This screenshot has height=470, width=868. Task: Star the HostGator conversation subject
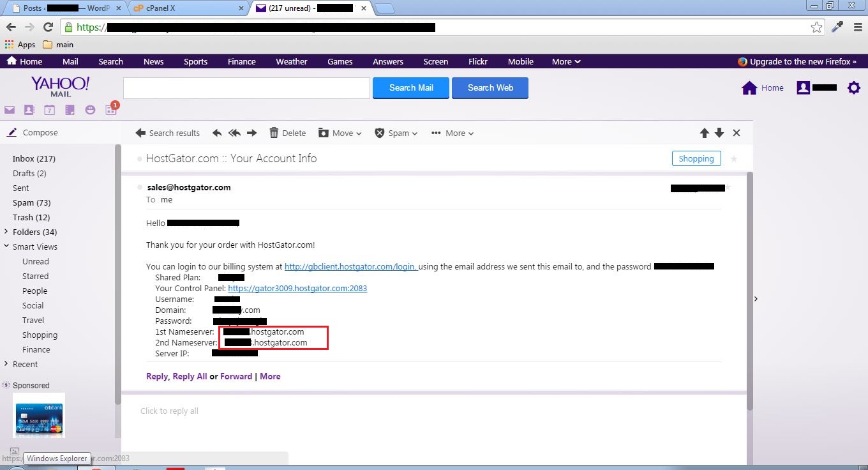(x=733, y=158)
